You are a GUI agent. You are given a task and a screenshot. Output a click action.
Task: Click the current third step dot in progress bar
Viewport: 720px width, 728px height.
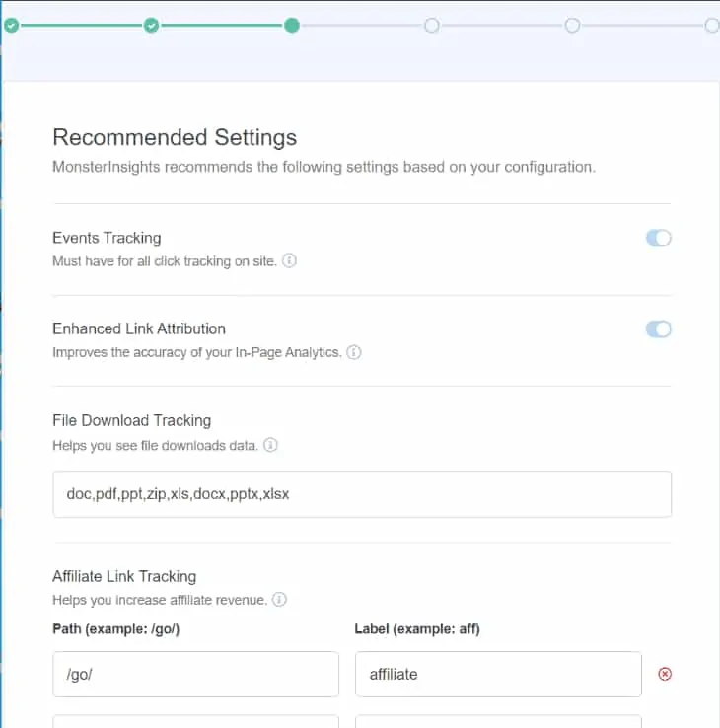(x=292, y=26)
